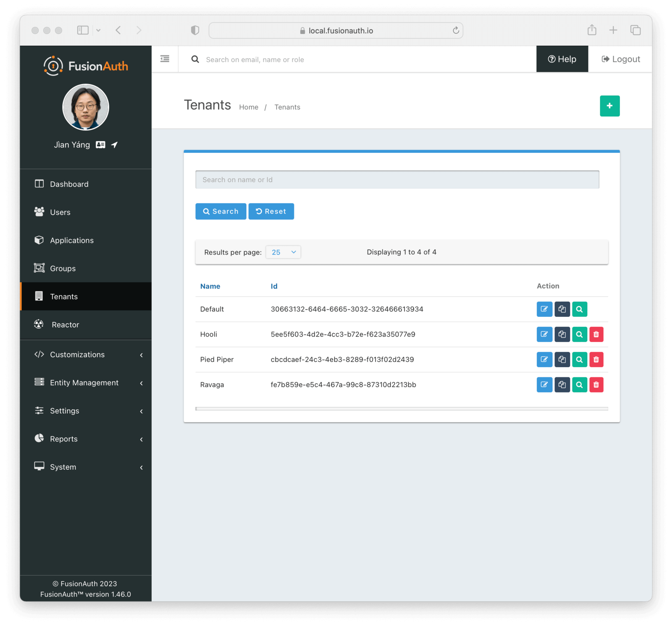This screenshot has width=672, height=626.
Task: Click the Default tenant Id value
Action: (347, 309)
